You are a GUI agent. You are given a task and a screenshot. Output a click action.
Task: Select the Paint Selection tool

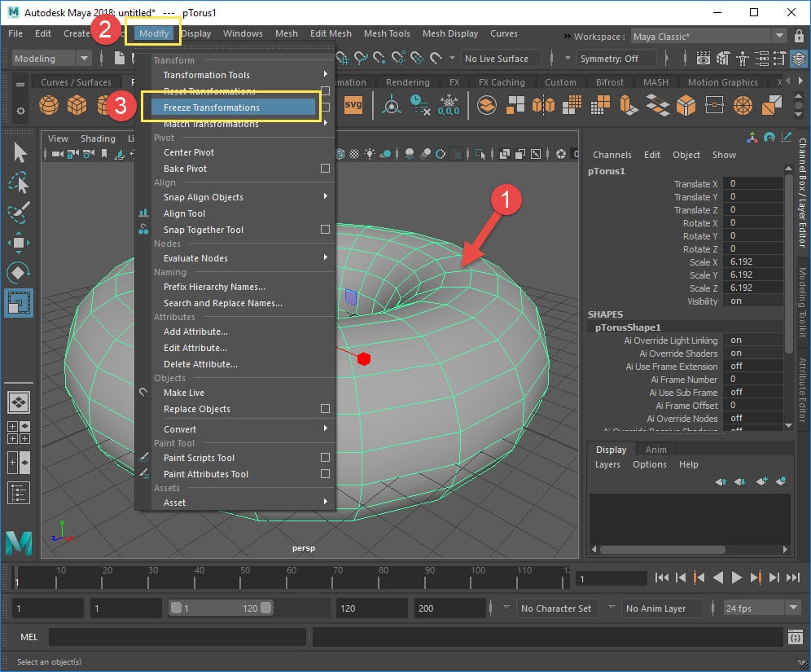pyautogui.click(x=19, y=212)
